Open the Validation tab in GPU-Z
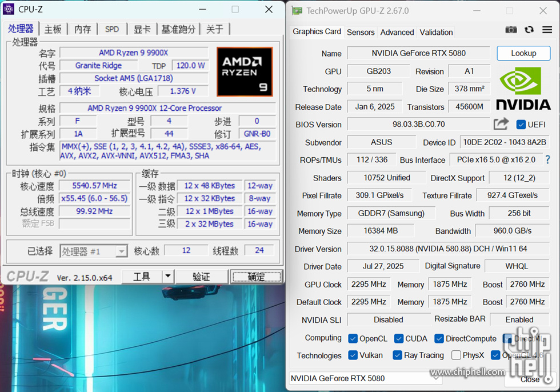The height and width of the screenshot is (392, 560). [x=436, y=33]
